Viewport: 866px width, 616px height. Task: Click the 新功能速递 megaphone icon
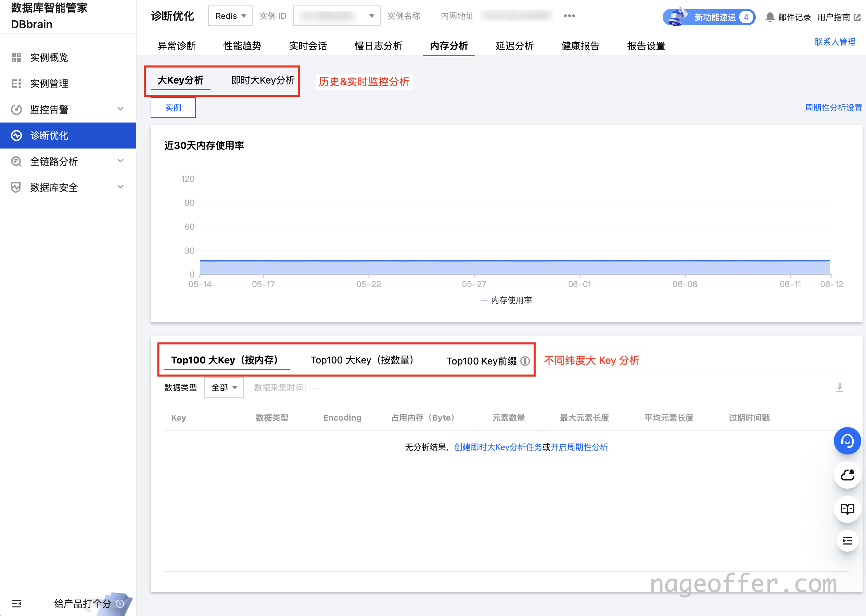click(677, 17)
